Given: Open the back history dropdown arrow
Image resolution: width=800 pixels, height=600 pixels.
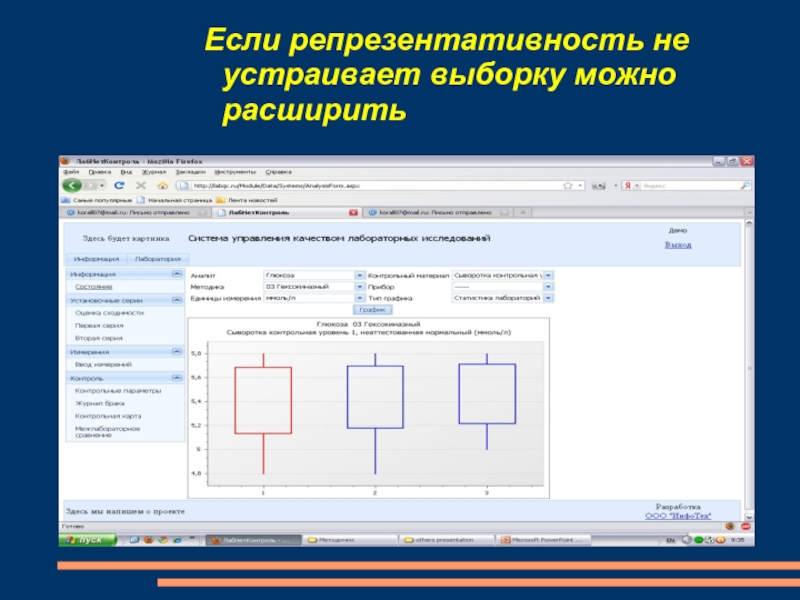Looking at the screenshot, I should 102,186.
